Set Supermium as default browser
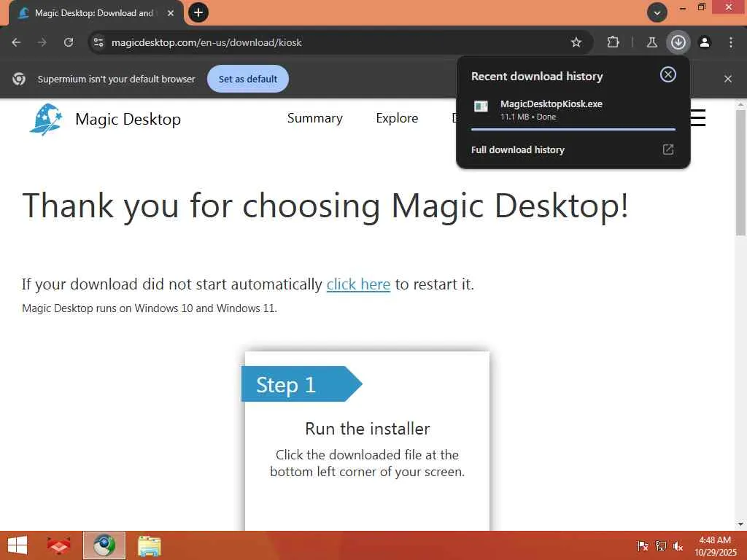Screen dimensions: 747x560 [x=248, y=79]
